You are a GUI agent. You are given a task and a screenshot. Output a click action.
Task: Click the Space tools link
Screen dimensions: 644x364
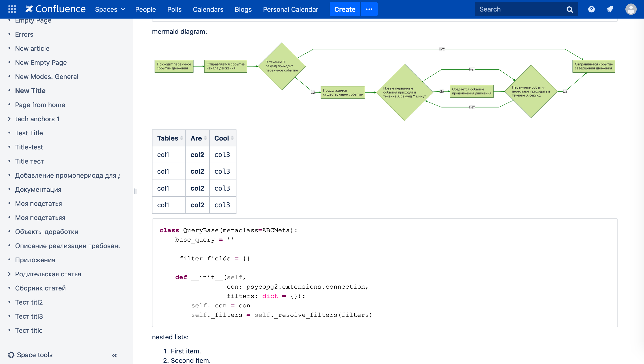[x=35, y=355]
